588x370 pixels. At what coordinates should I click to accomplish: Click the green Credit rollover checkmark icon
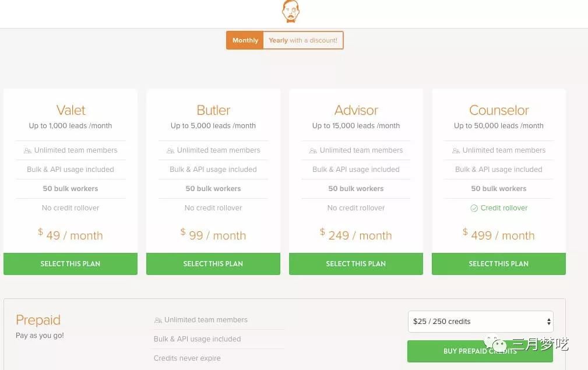[474, 208]
